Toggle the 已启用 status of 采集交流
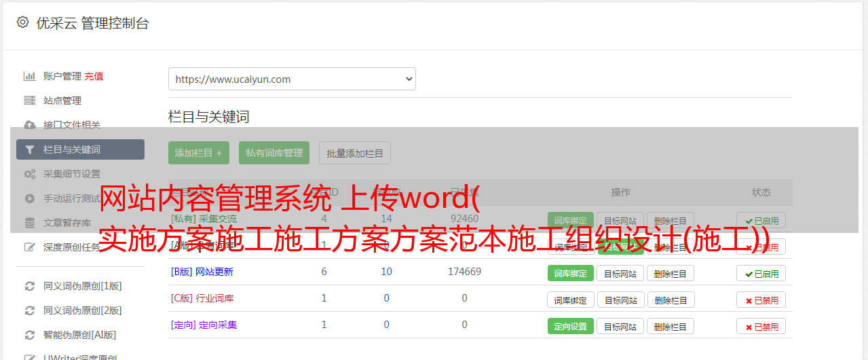 761,221
